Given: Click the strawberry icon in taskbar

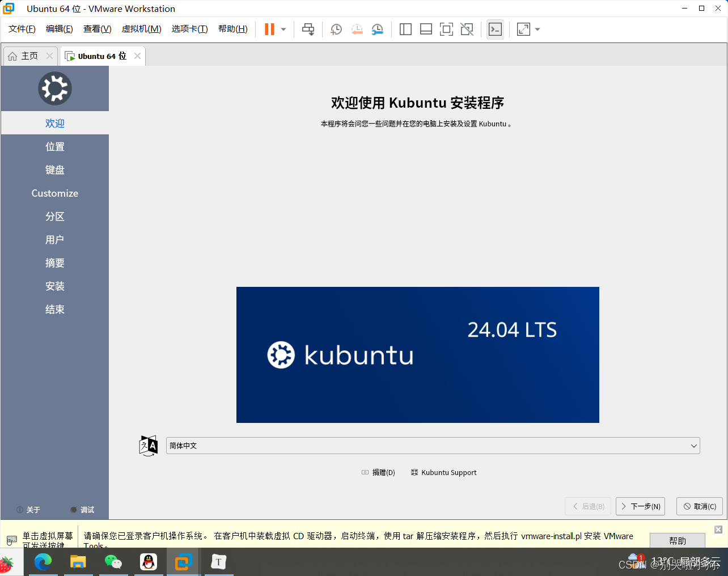Looking at the screenshot, I should pyautogui.click(x=7, y=564).
